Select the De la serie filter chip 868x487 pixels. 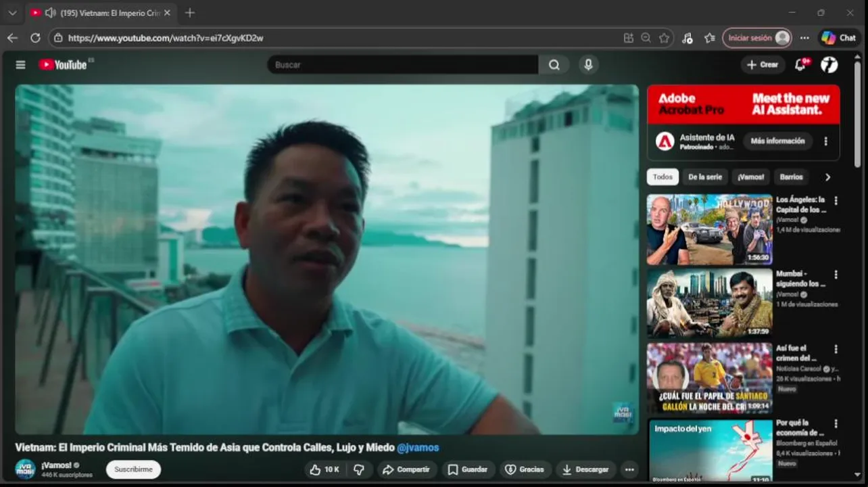(705, 177)
